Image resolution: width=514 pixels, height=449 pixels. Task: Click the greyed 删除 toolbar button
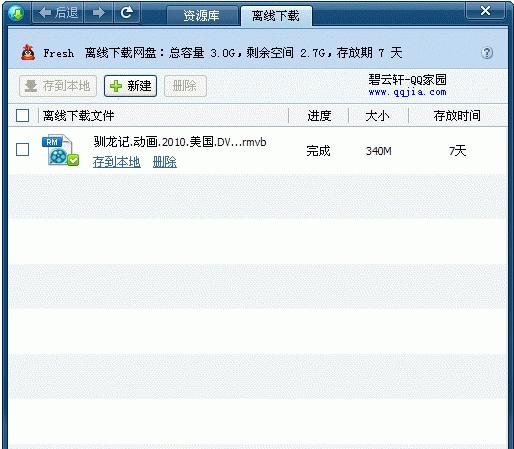(x=185, y=86)
